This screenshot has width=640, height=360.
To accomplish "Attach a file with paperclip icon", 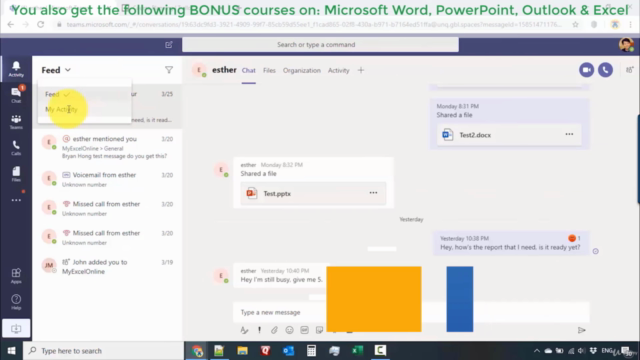I will pos(274,330).
